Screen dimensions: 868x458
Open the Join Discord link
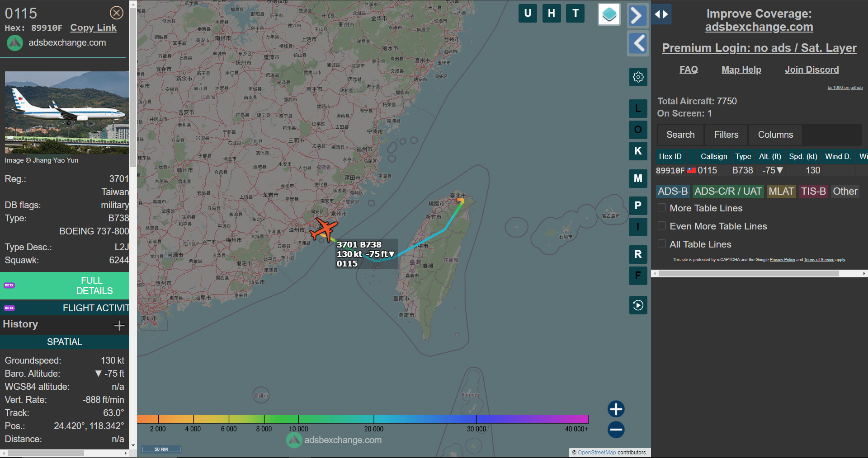pyautogui.click(x=812, y=70)
